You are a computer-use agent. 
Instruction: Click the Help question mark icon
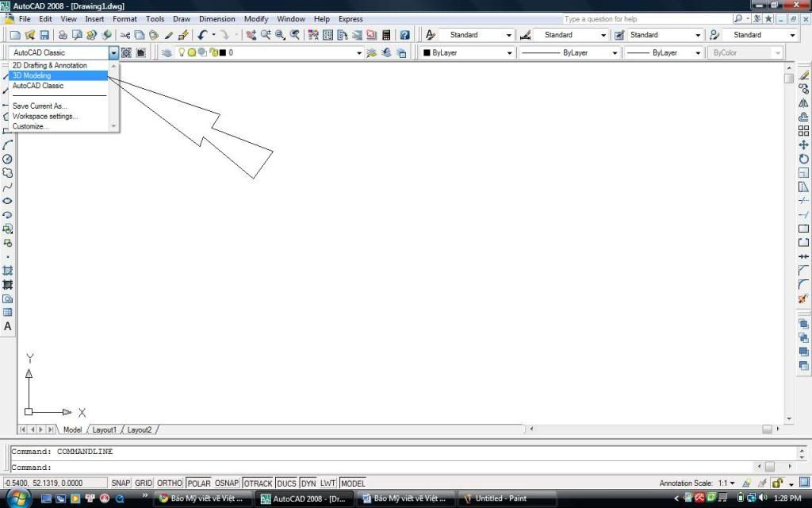pyautogui.click(x=405, y=35)
